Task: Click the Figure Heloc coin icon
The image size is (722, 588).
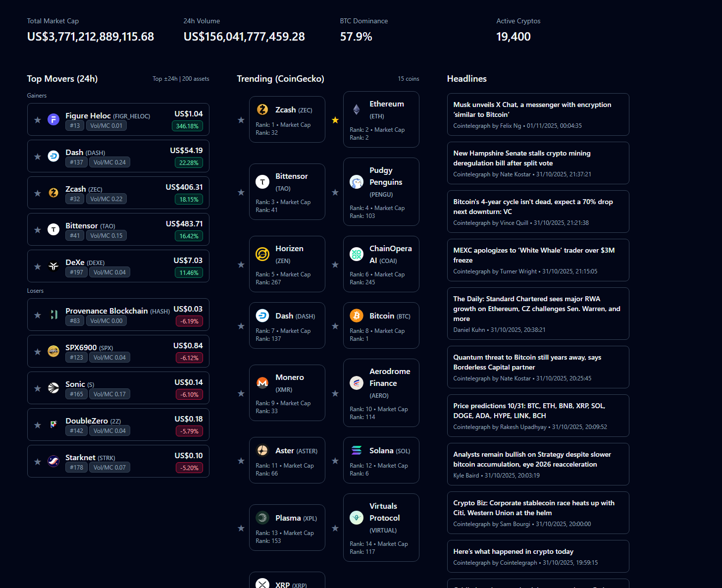Action: [x=53, y=119]
